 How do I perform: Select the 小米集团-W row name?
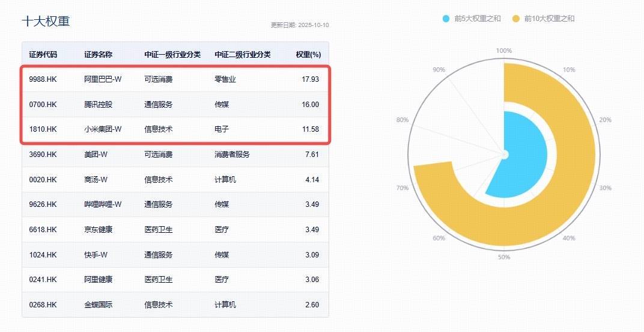103,129
